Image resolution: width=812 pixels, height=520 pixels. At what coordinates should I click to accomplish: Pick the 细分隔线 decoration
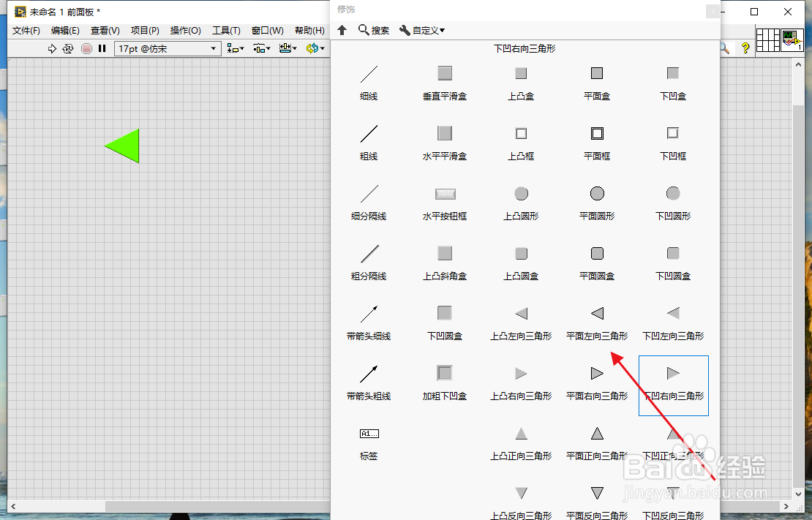tap(369, 202)
